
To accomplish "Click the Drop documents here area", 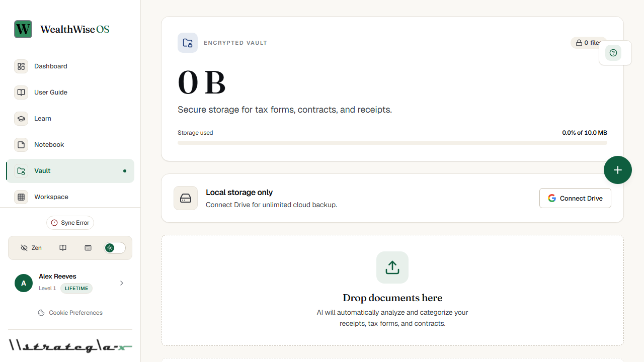I will click(x=392, y=290).
